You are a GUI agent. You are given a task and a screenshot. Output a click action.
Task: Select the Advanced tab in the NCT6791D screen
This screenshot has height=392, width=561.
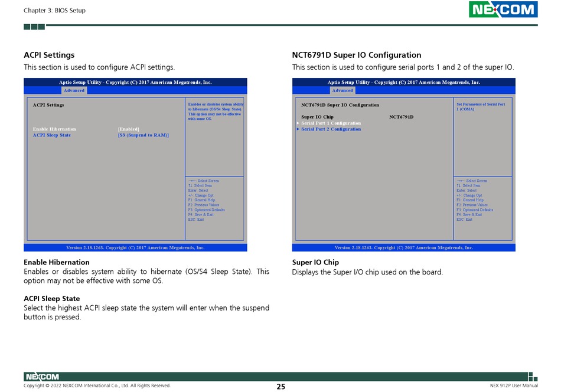343,90
